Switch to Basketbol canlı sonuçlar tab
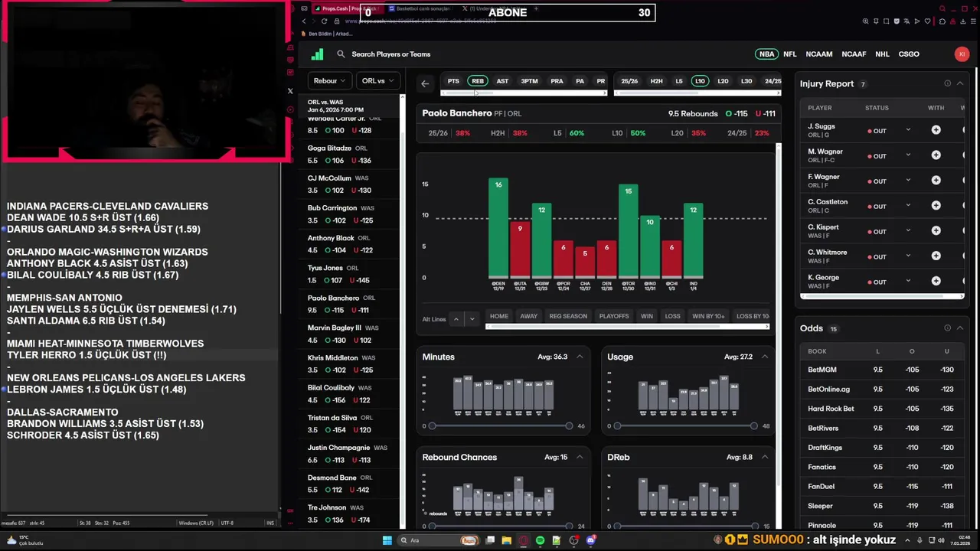Screen dimensions: 980x551 (x=421, y=9)
